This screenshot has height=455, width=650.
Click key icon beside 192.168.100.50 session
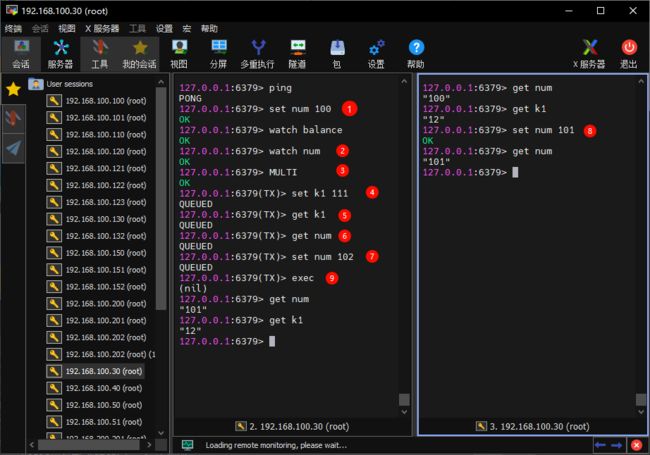54,405
